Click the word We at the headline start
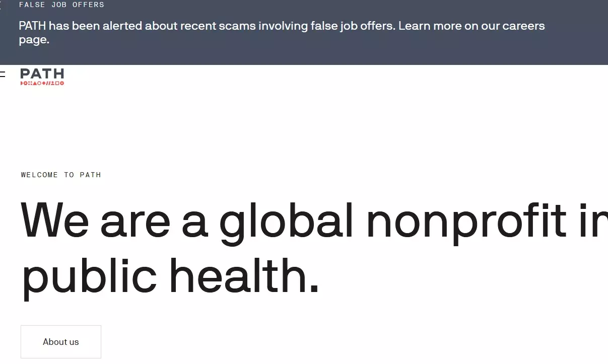This screenshot has width=608, height=364. [54, 221]
